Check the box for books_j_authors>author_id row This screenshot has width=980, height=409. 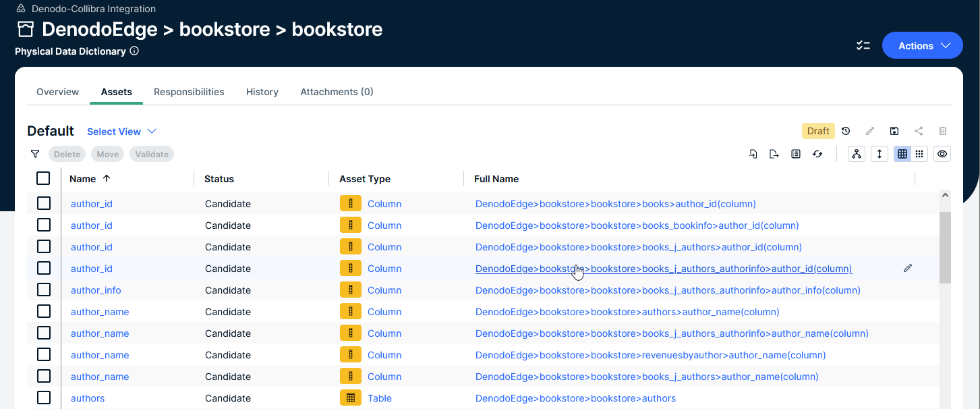(43, 246)
